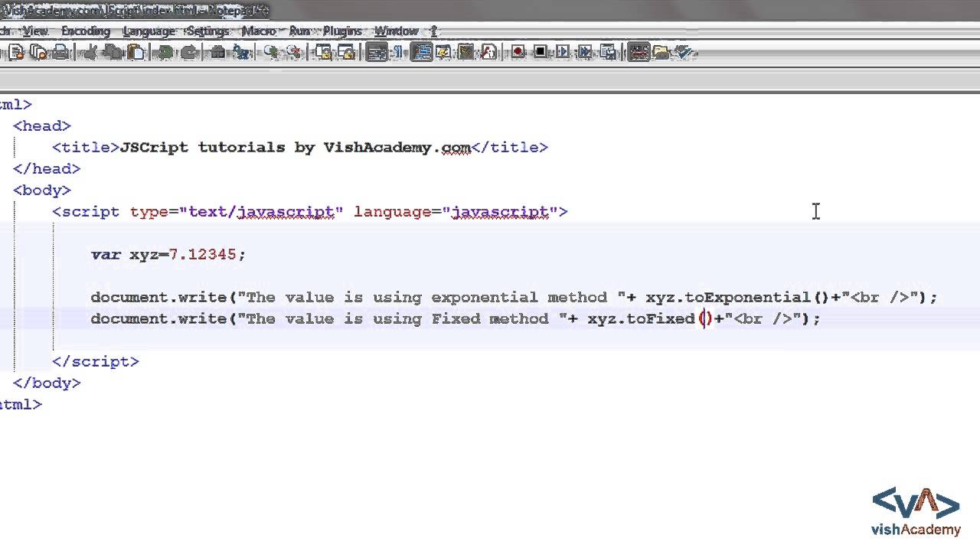Stop macro recording with black square icon

(x=541, y=51)
